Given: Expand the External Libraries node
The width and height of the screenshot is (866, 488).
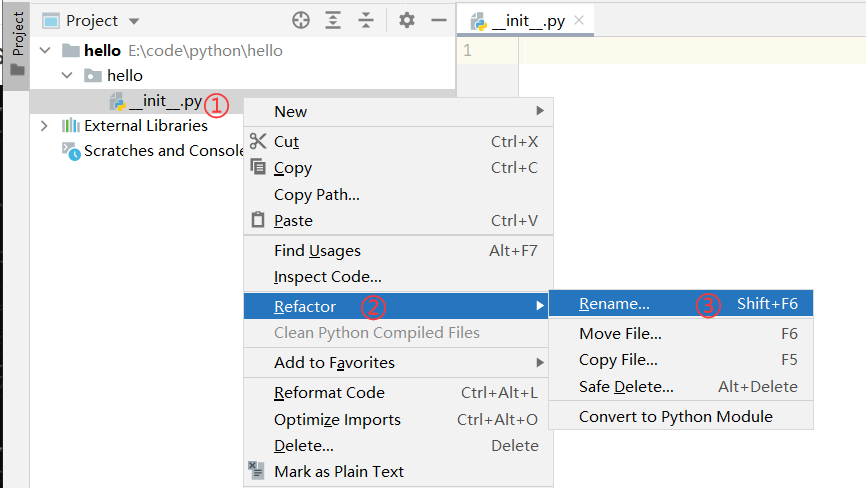Looking at the screenshot, I should pos(44,126).
